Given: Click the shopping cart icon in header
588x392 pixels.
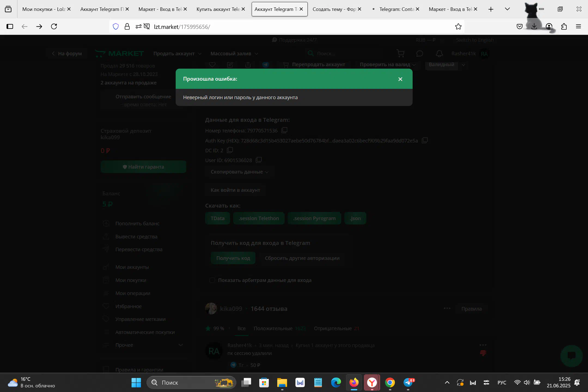Looking at the screenshot, I should pyautogui.click(x=400, y=53).
